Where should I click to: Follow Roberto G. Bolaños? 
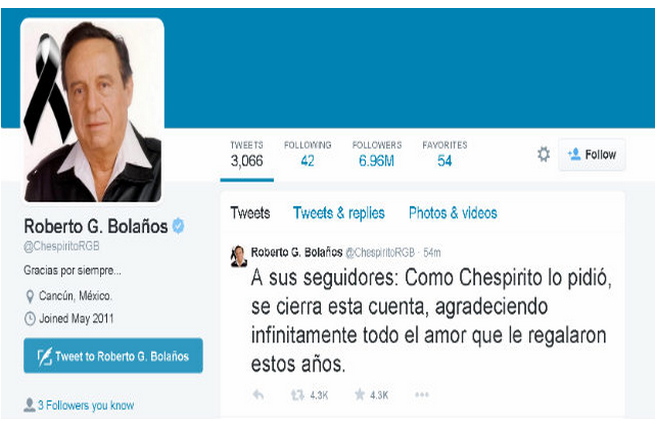pos(591,155)
